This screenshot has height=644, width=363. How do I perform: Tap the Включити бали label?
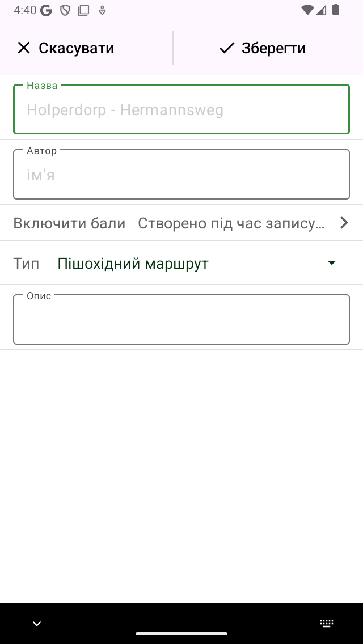coord(69,223)
